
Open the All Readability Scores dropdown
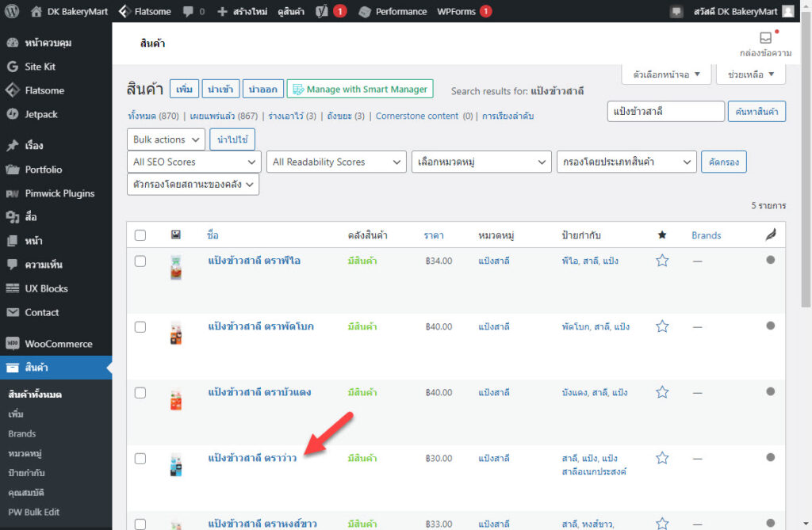click(x=336, y=162)
